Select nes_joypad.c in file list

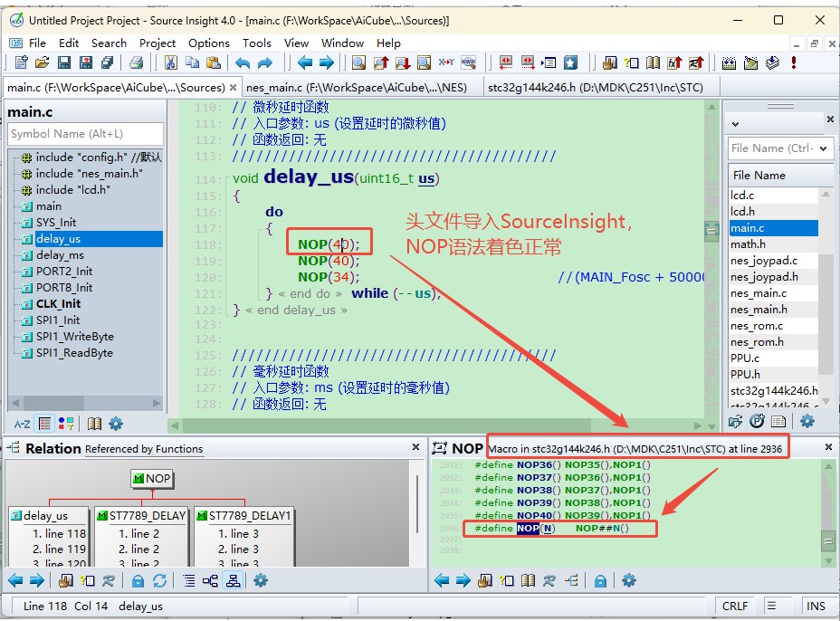773,261
